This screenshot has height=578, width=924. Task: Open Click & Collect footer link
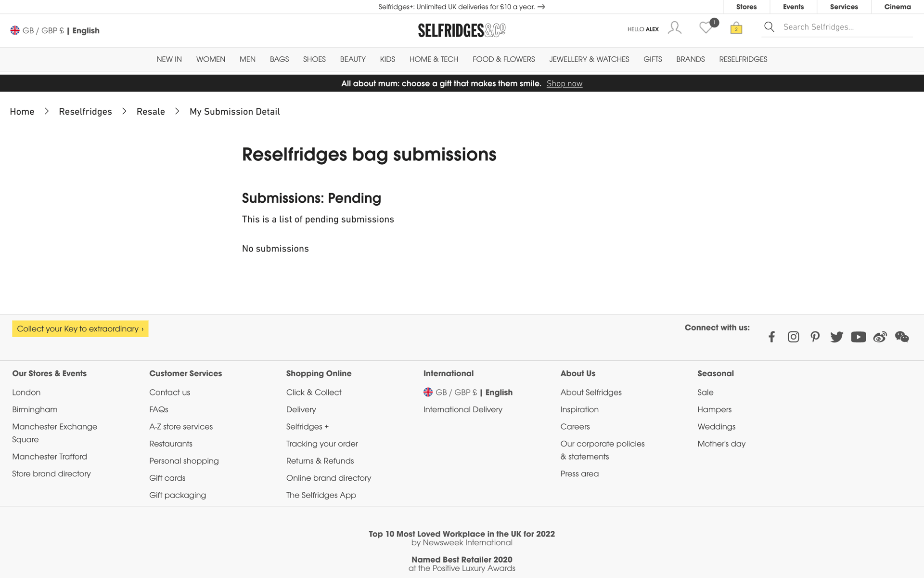pyautogui.click(x=314, y=392)
